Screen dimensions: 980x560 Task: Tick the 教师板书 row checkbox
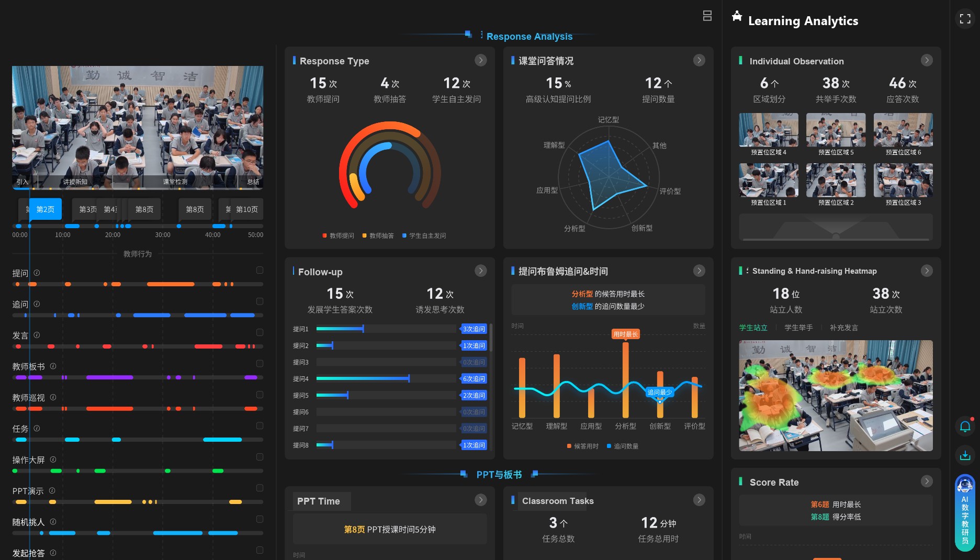coord(260,364)
